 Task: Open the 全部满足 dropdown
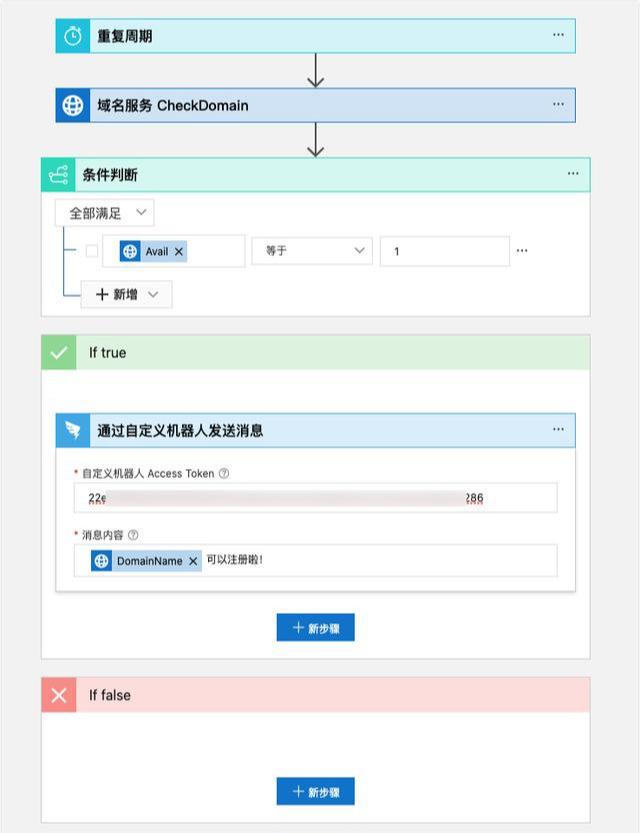[x=104, y=212]
